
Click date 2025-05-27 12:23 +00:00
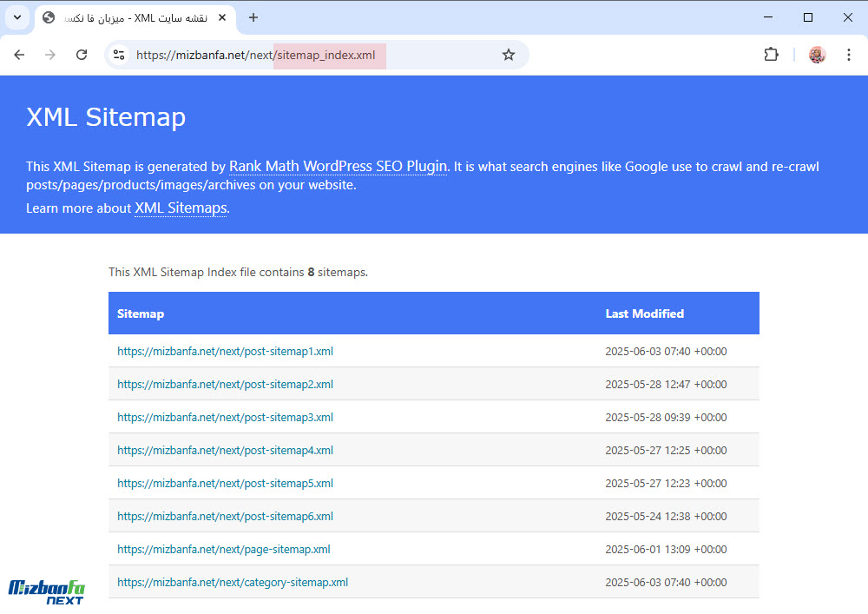666,483
